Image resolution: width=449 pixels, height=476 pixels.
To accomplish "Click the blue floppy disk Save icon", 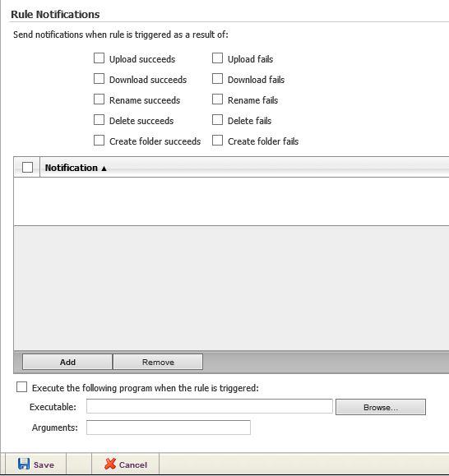I will (x=24, y=464).
